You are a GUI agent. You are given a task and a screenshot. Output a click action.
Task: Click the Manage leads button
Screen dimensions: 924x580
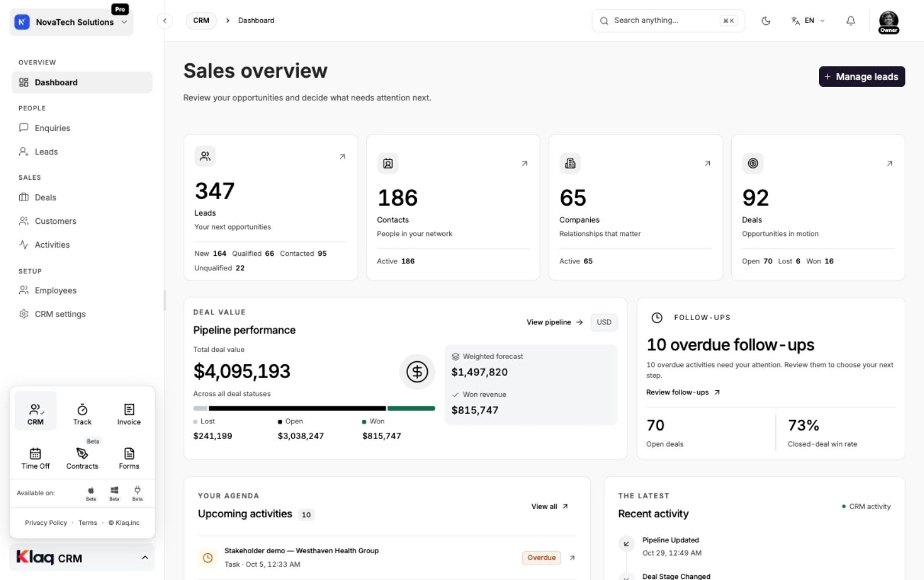861,77
